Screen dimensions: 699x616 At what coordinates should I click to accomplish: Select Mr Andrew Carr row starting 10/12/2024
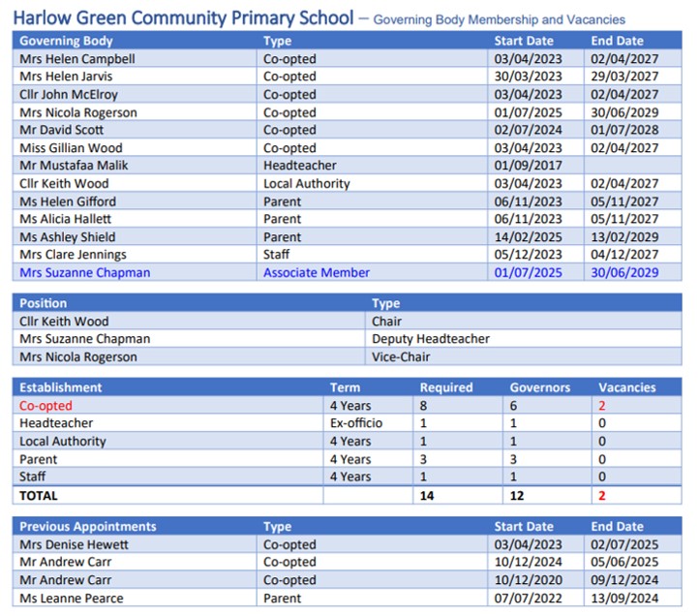click(66, 562)
